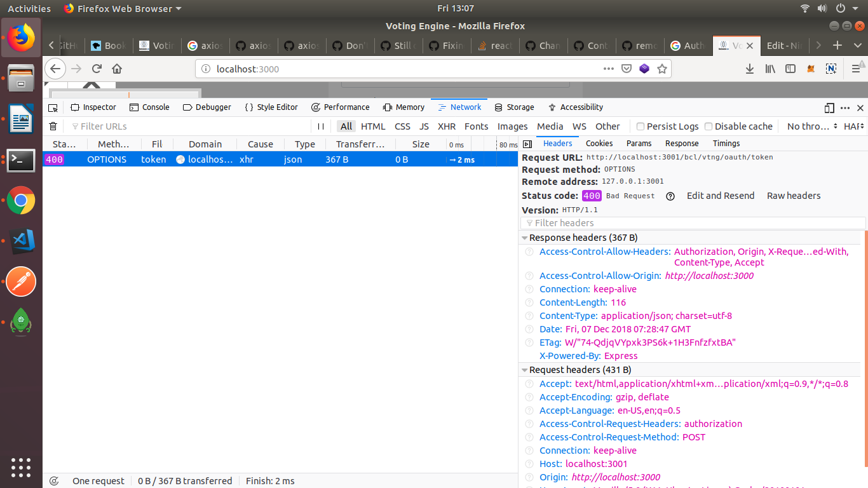Open the system status menu arrow
Image resolution: width=868 pixels, height=488 pixels.
click(x=856, y=9)
